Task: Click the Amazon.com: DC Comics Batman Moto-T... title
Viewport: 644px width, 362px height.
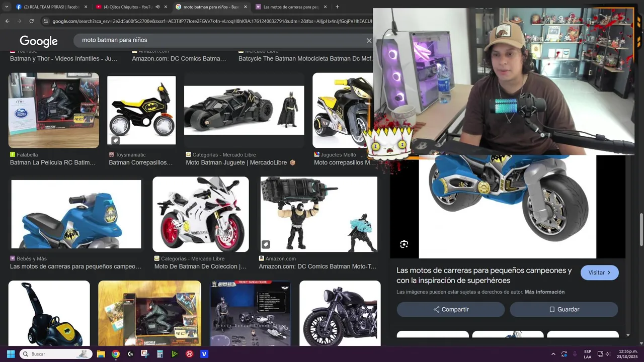Action: pyautogui.click(x=318, y=266)
